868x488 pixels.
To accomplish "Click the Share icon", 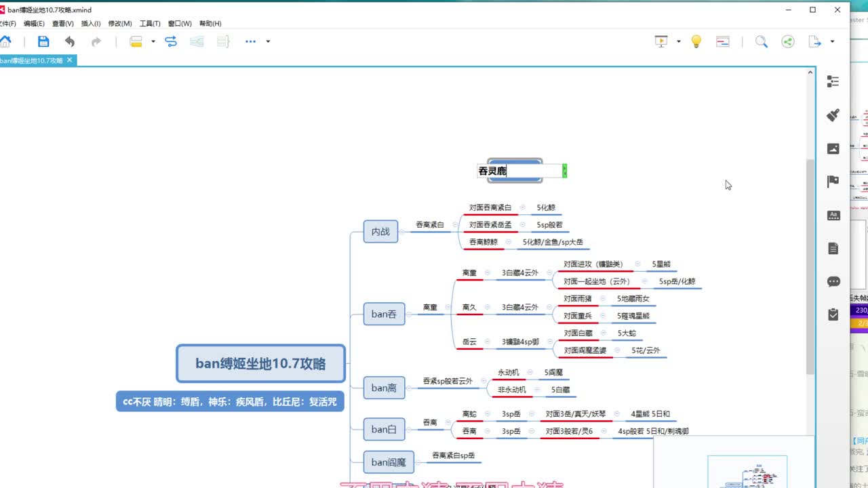I will click(787, 41).
